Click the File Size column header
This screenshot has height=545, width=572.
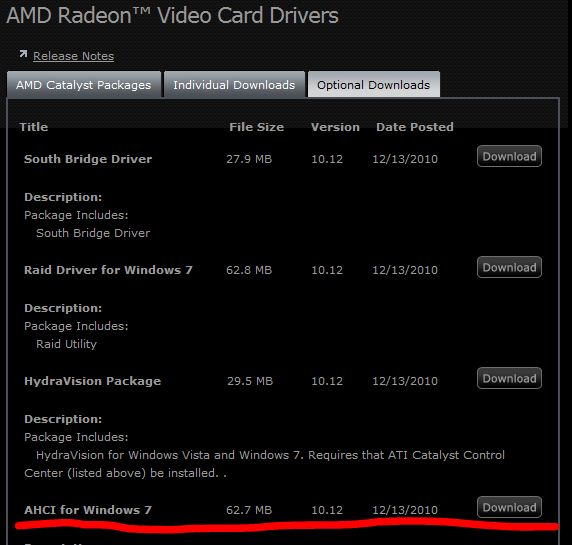256,127
